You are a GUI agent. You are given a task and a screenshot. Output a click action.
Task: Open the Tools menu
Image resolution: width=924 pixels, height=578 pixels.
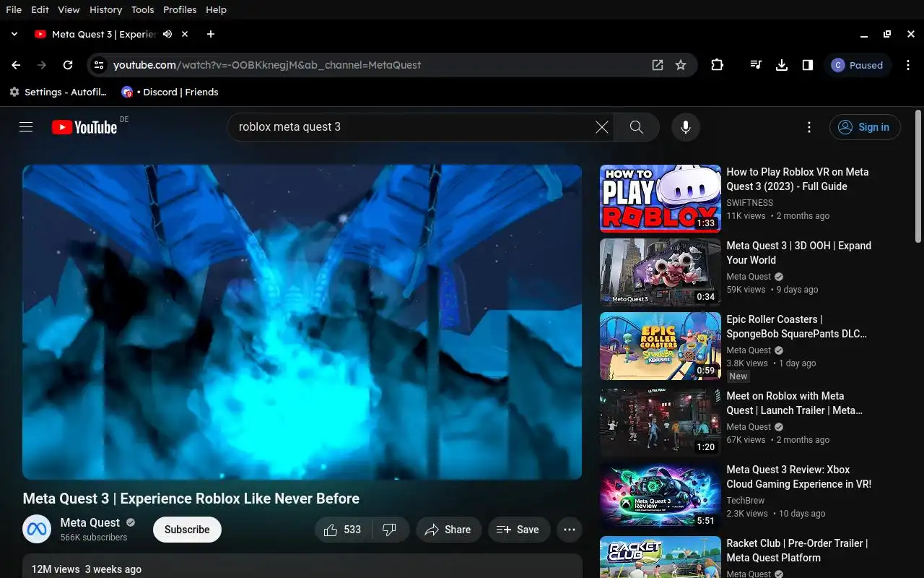pos(143,9)
